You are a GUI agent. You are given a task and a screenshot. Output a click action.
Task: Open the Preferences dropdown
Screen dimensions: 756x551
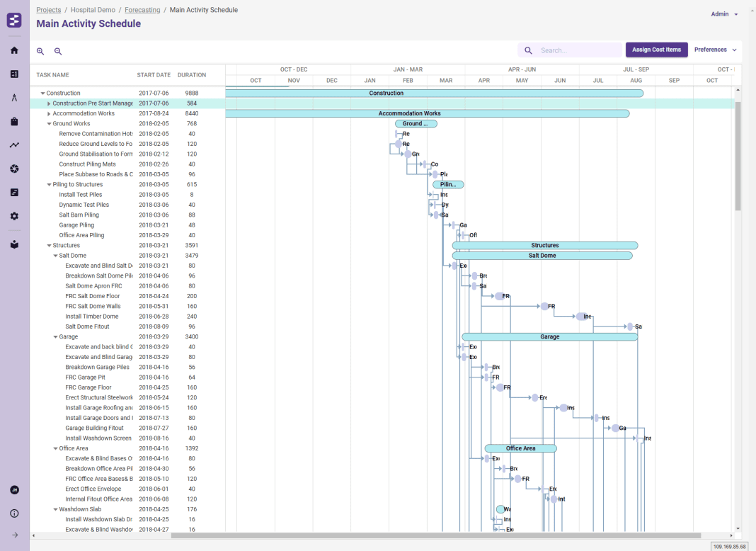(x=715, y=50)
